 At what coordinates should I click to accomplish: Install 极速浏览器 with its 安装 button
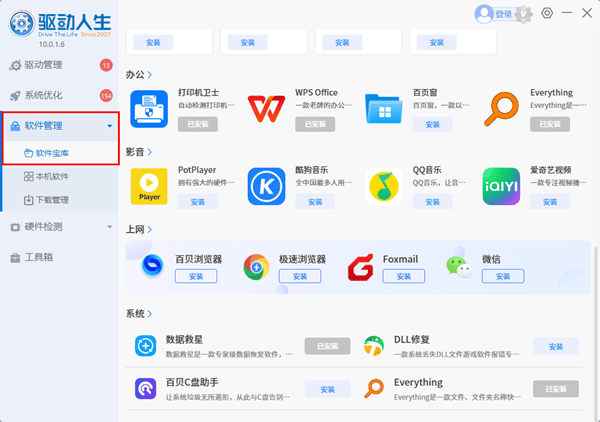pyautogui.click(x=300, y=276)
